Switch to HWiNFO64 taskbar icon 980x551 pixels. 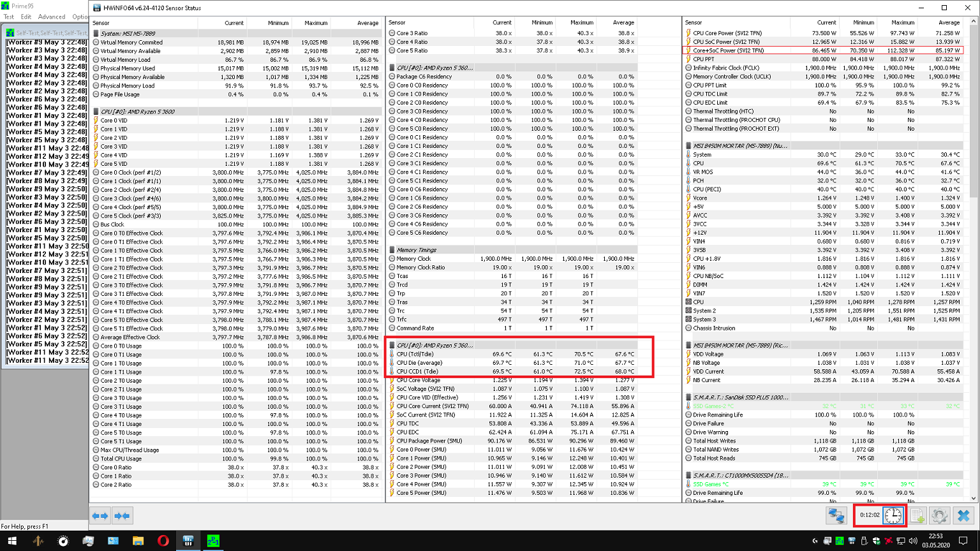188,541
